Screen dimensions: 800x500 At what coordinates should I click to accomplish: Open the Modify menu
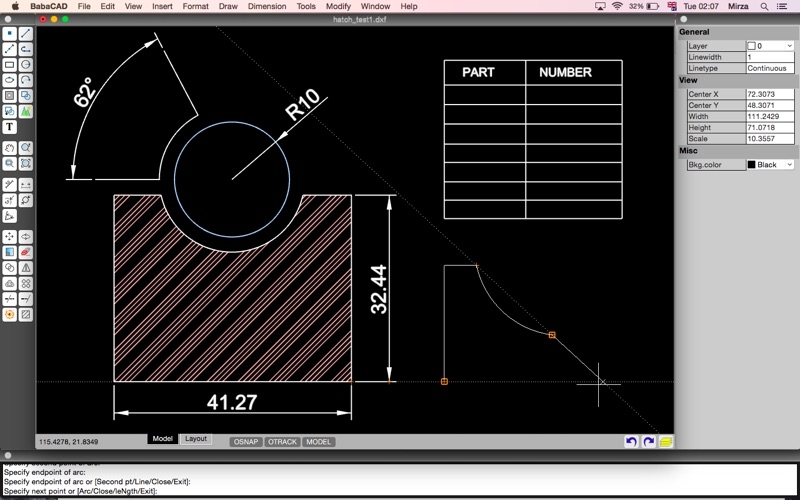338,6
